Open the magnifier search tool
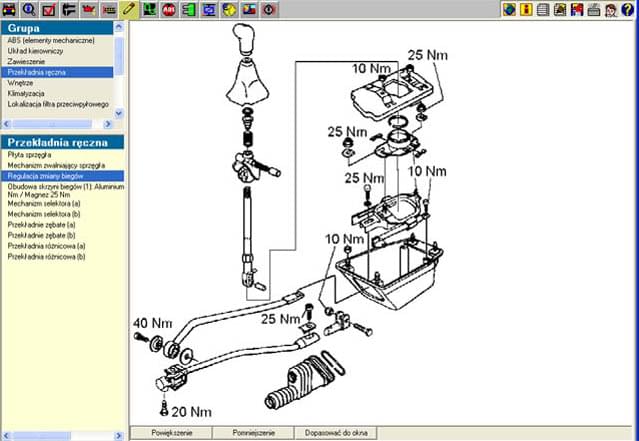The height and width of the screenshot is (441, 639). (x=29, y=10)
